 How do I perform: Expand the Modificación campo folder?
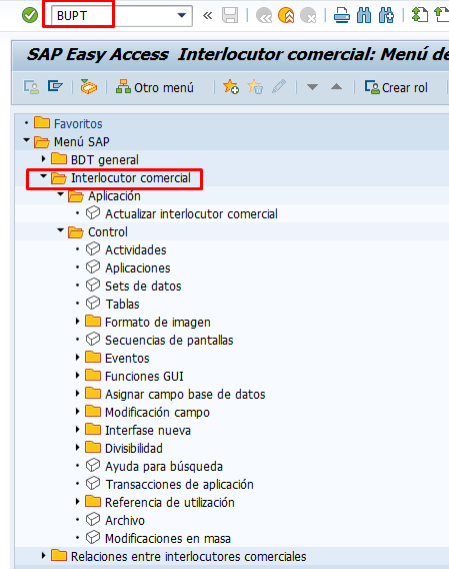[77, 411]
